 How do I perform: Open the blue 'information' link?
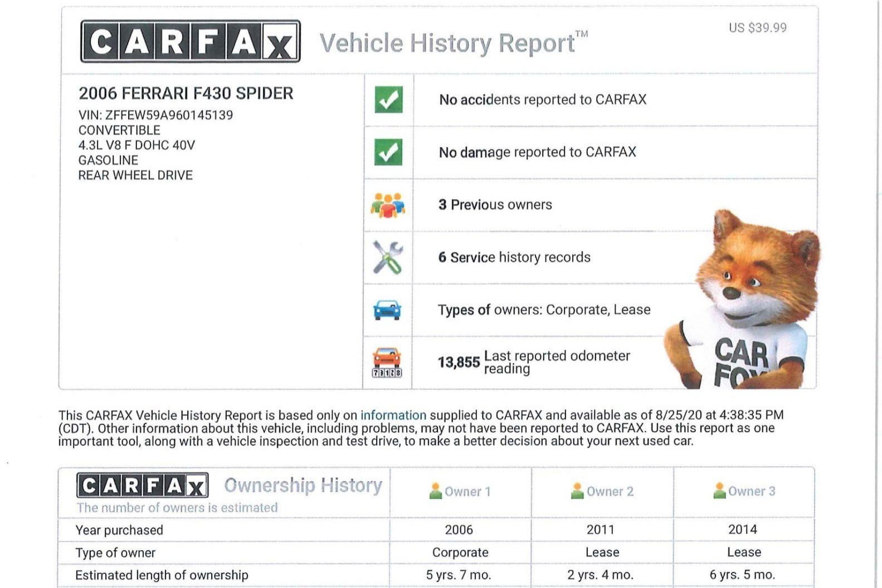(393, 415)
